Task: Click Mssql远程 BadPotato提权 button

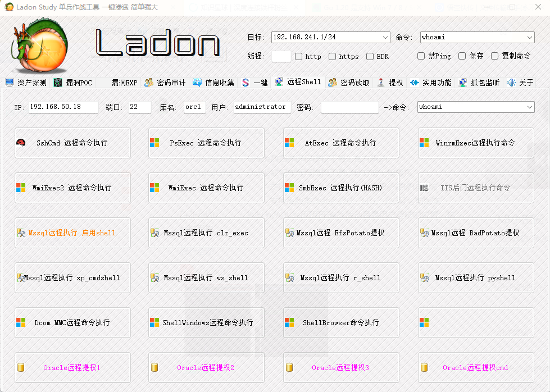Action: (x=476, y=233)
